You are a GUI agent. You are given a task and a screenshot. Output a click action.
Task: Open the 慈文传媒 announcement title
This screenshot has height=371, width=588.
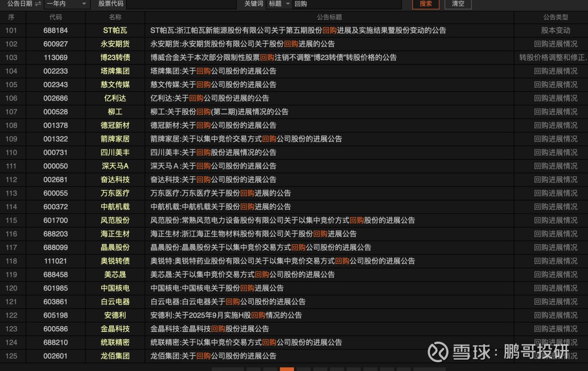(213, 85)
